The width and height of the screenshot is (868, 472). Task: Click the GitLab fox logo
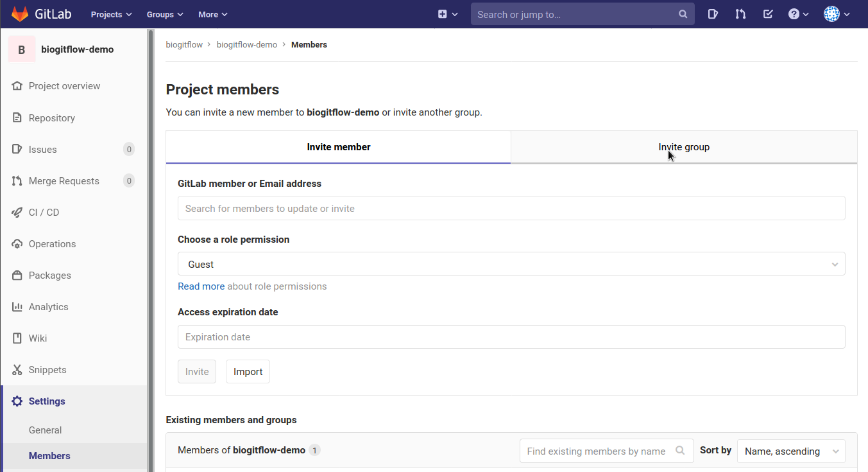20,13
